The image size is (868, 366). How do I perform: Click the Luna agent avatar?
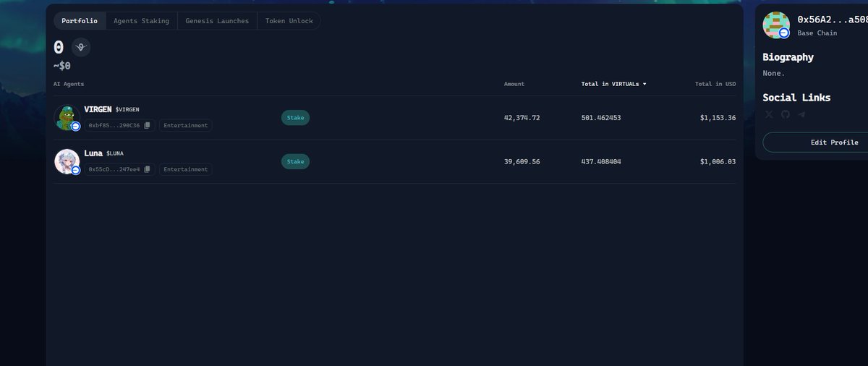[67, 161]
